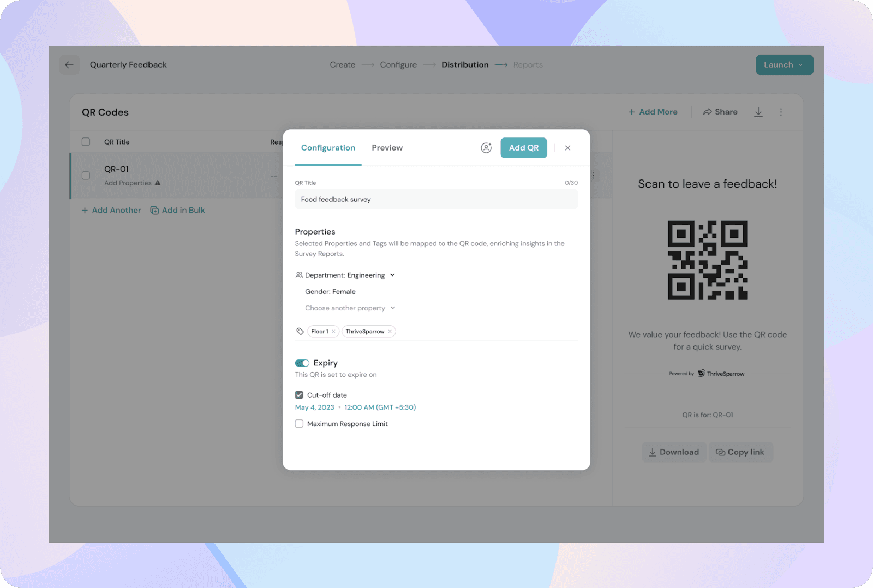Click the tag icon in properties
Image resolution: width=873 pixels, height=588 pixels.
pos(300,332)
